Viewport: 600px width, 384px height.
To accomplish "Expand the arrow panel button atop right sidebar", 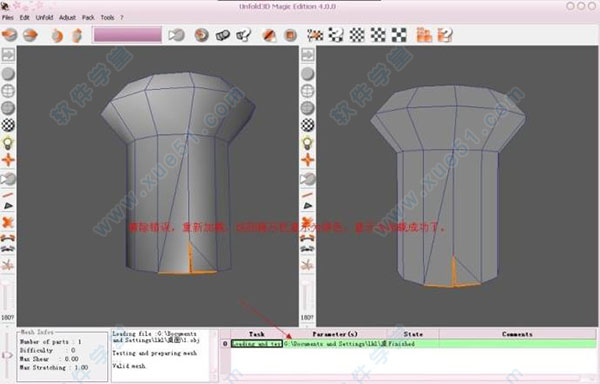I will point(308,55).
